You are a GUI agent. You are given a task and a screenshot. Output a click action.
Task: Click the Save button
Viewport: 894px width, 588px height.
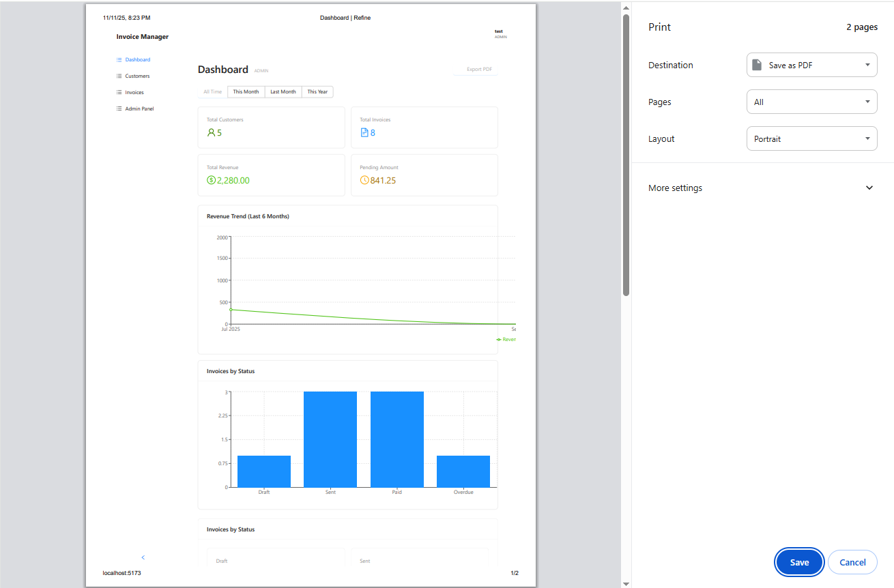(x=799, y=563)
